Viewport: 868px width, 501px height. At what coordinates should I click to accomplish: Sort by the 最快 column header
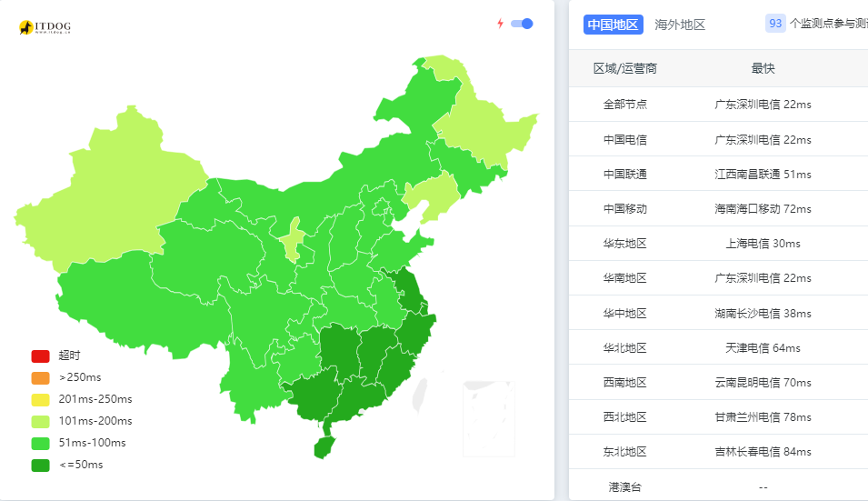point(763,69)
